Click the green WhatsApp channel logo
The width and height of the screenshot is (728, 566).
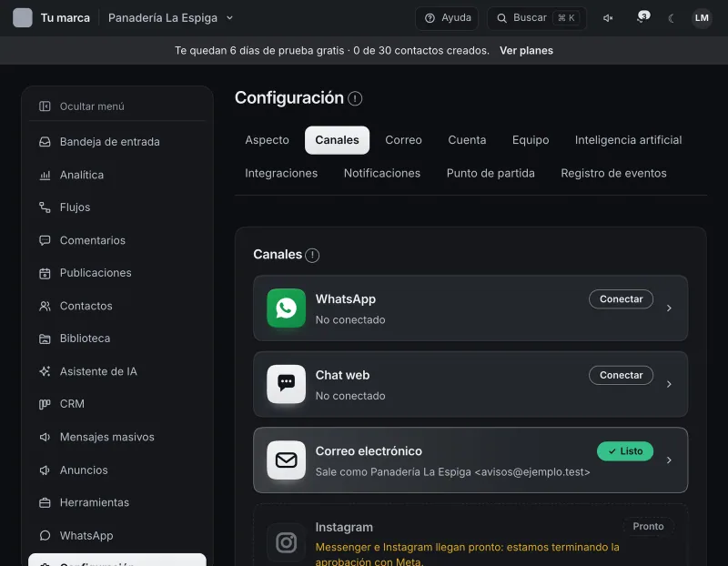click(x=286, y=308)
